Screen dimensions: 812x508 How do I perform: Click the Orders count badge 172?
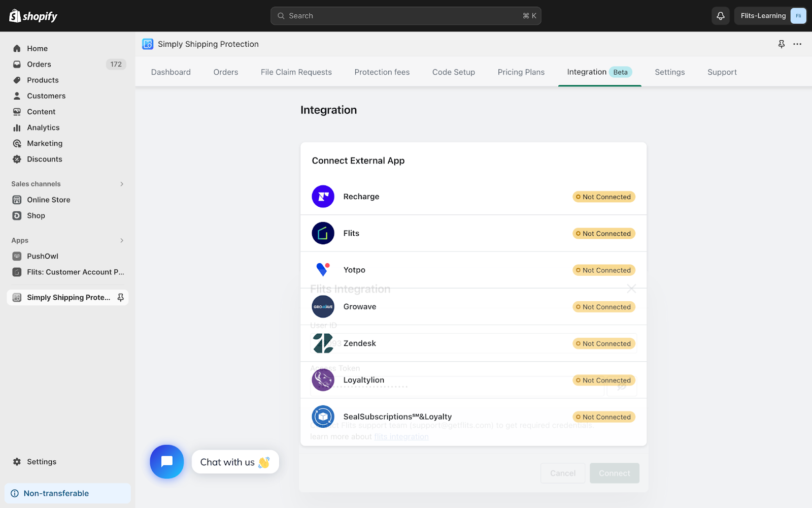pyautogui.click(x=116, y=64)
